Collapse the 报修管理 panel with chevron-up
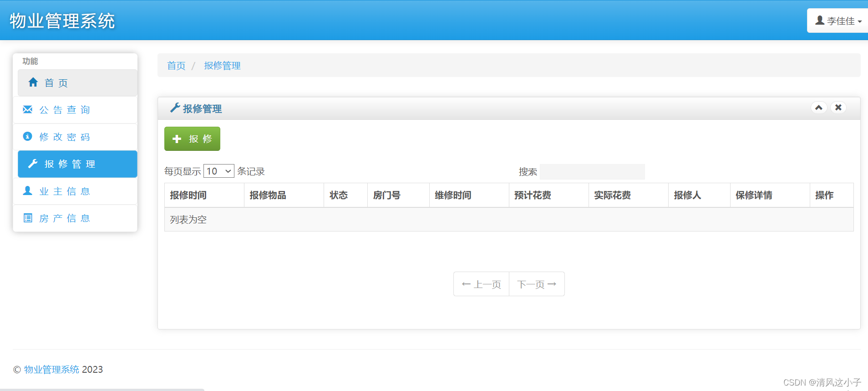 pos(819,108)
